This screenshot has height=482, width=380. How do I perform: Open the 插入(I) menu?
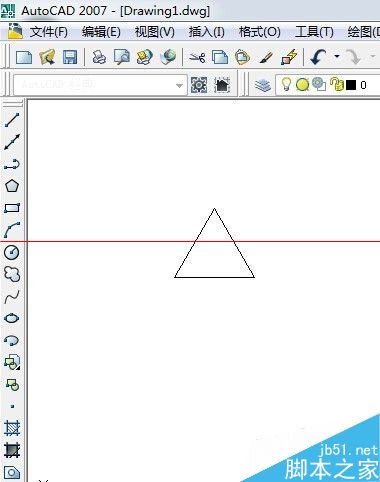click(x=207, y=32)
